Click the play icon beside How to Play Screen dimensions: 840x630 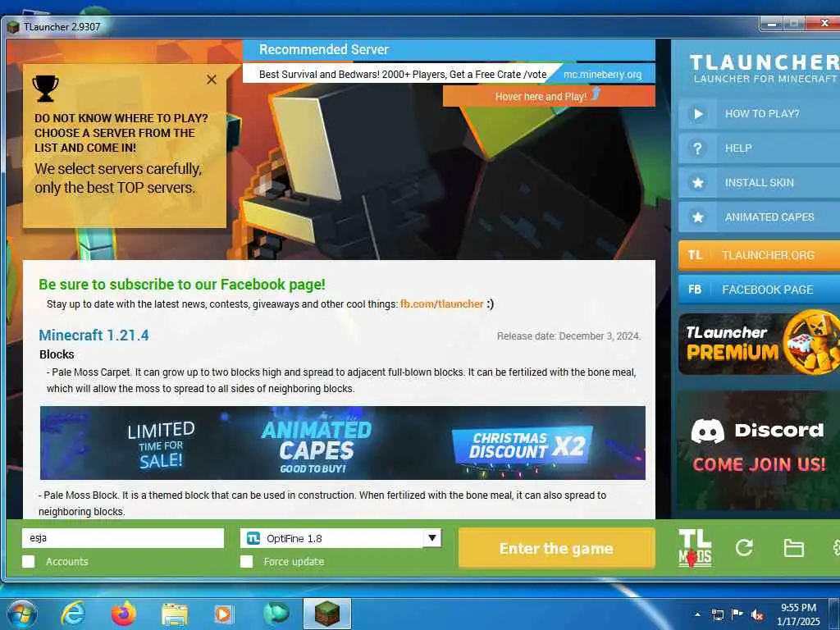(x=697, y=113)
